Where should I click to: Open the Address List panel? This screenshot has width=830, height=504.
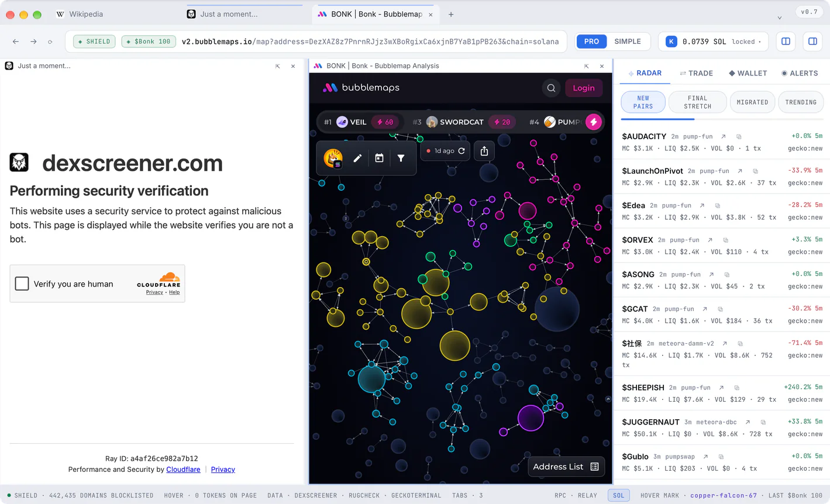[566, 467]
